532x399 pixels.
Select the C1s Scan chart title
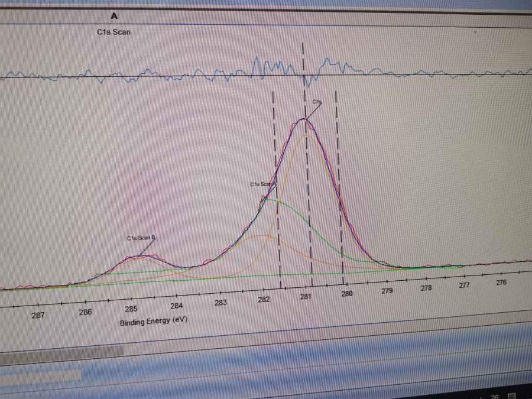click(x=113, y=32)
